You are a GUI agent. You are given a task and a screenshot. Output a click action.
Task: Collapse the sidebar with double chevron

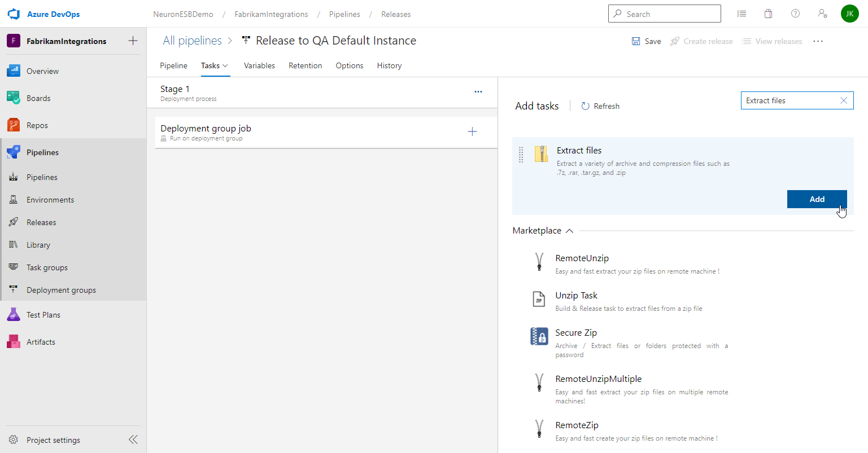(x=133, y=439)
